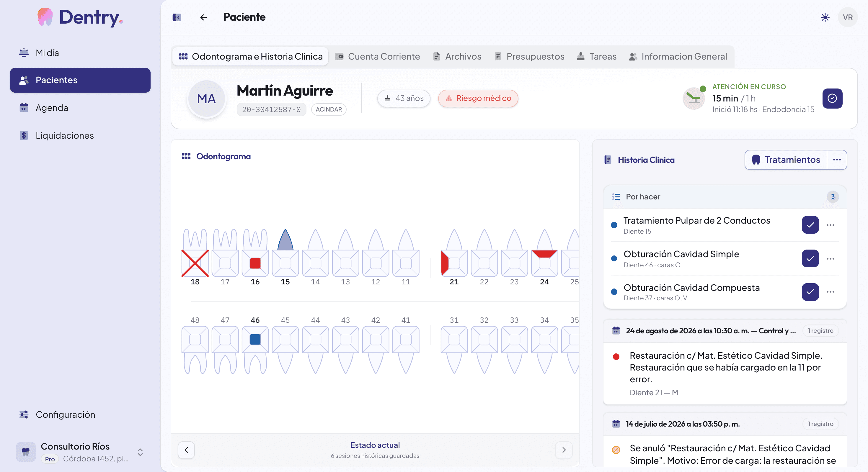Viewport: 868px width, 472px height.
Task: Click the Tratamientos button
Action: tap(786, 160)
